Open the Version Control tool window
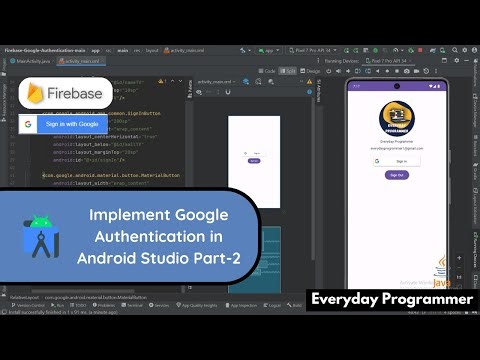The width and height of the screenshot is (480, 360). pos(28,305)
